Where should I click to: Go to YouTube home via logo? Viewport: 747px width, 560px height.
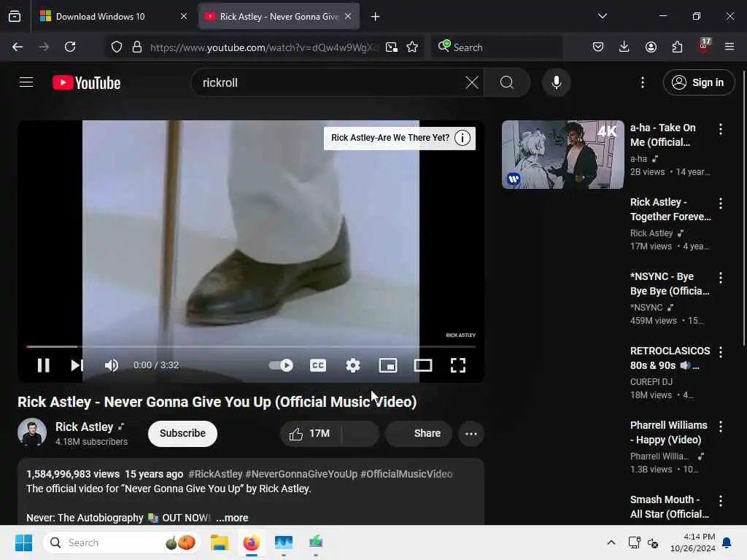tap(86, 82)
